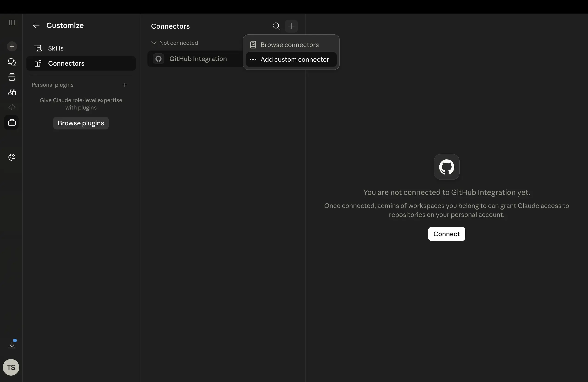Click the Customize heading text
The height and width of the screenshot is (382, 588).
click(65, 25)
